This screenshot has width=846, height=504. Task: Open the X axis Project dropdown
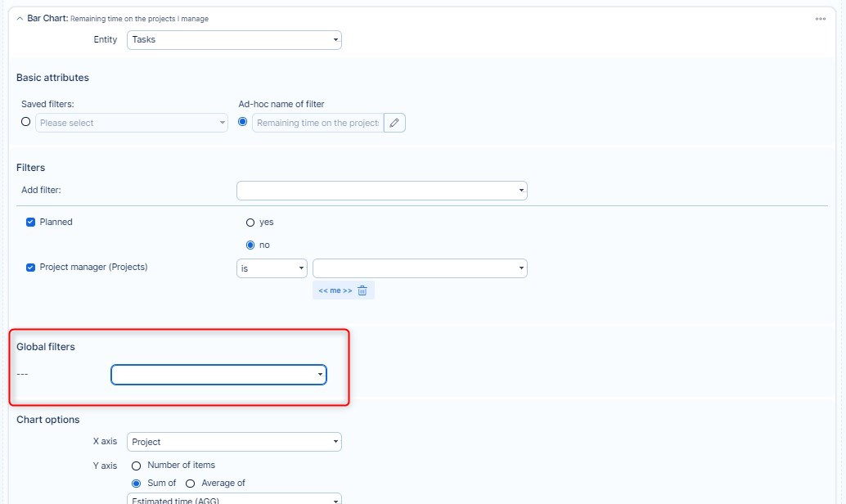click(x=234, y=442)
